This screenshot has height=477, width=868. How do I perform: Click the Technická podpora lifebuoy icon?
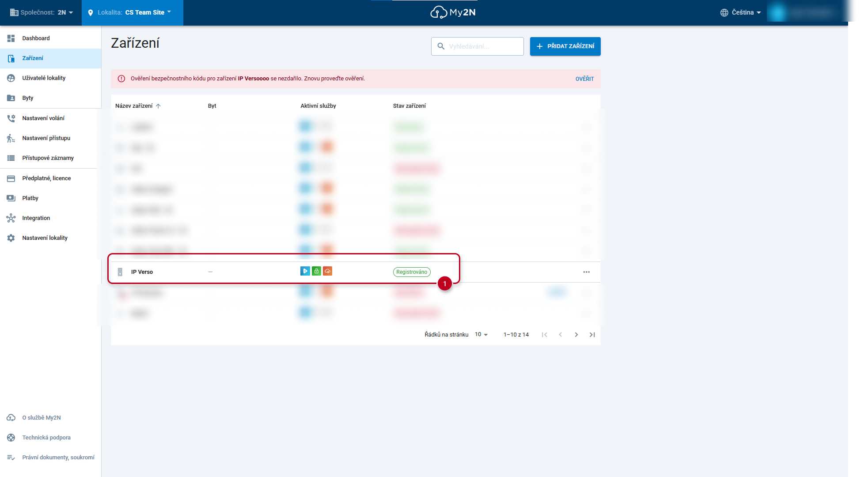coord(11,438)
